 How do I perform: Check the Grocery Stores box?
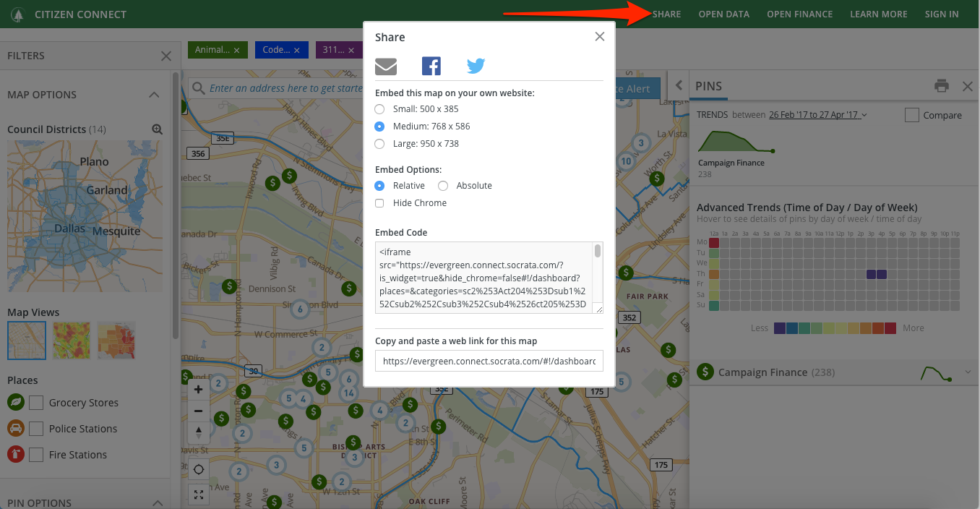[x=36, y=403]
